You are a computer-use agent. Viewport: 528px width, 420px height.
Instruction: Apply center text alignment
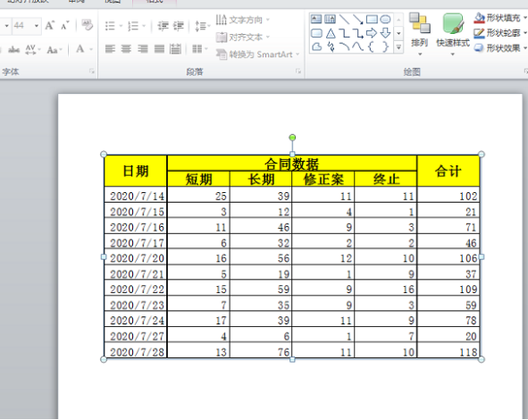coord(126,49)
